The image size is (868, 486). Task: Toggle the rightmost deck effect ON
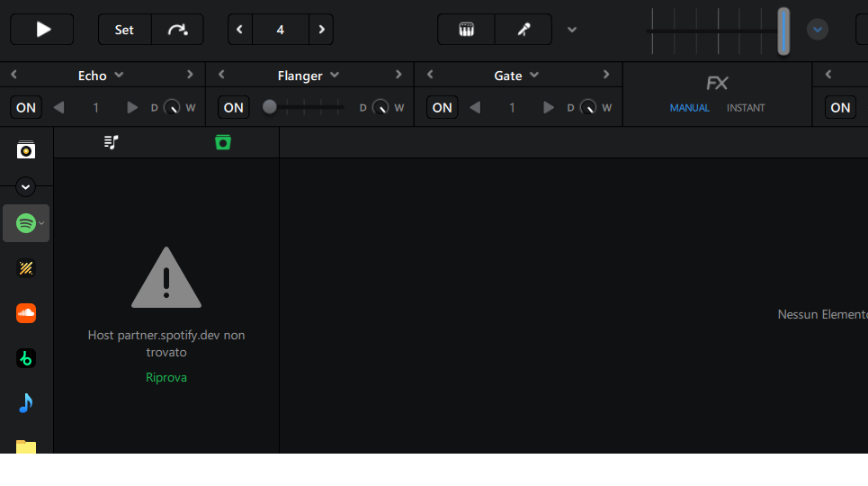pos(840,107)
